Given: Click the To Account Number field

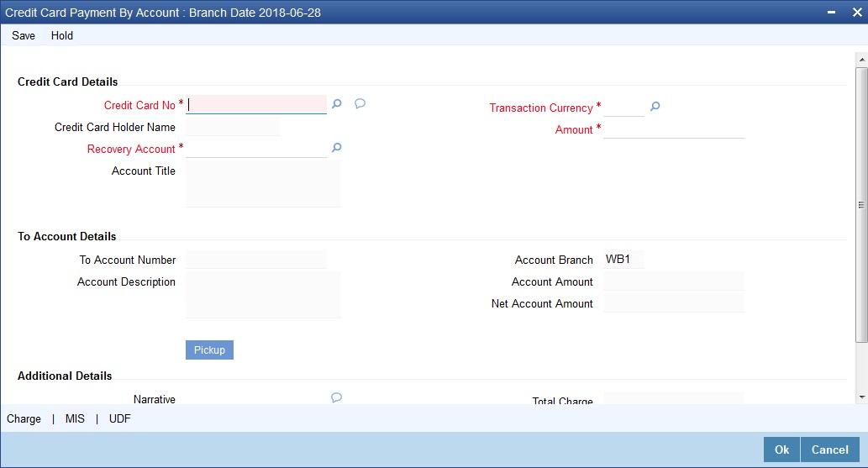Looking at the screenshot, I should [256, 259].
